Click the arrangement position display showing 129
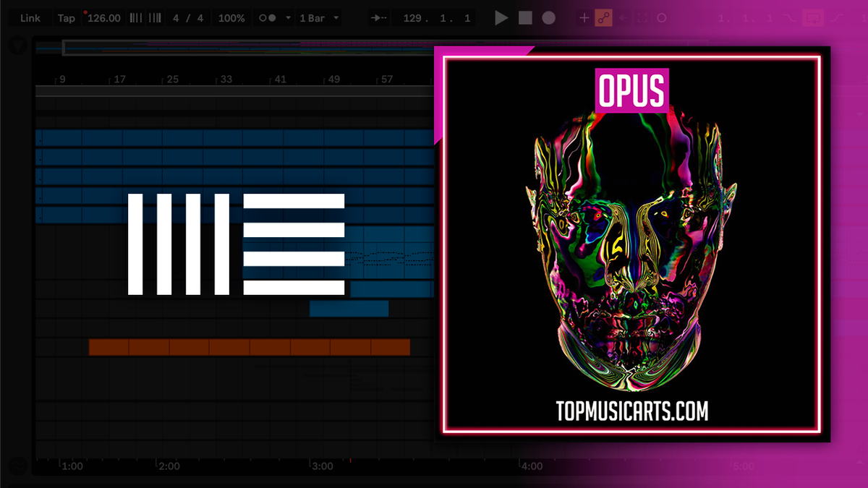 coord(434,17)
